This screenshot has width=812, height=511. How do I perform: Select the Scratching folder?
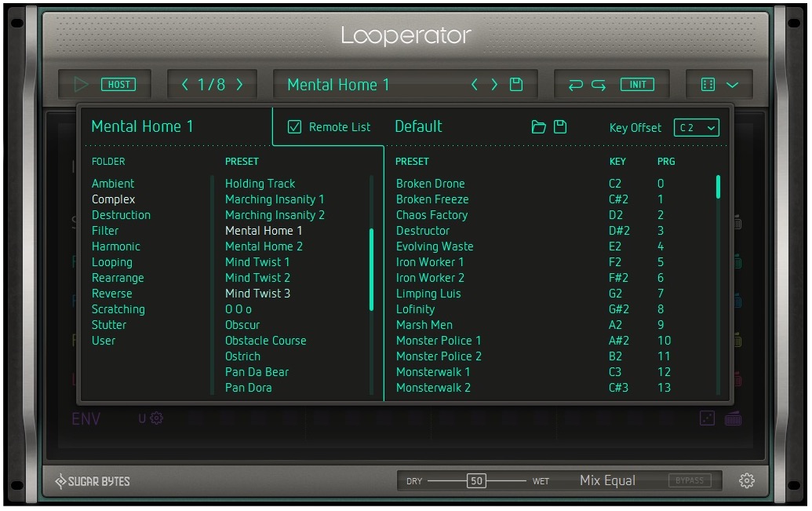point(118,309)
